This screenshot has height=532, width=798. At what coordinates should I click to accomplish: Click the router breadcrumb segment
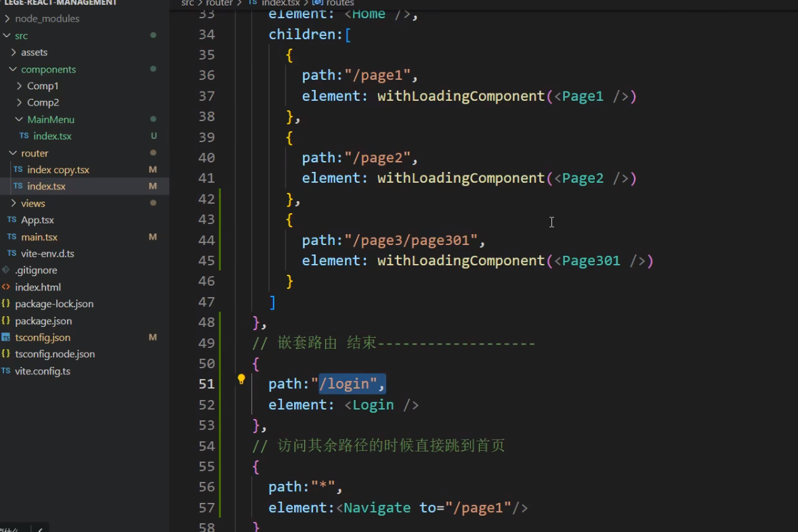[219, 3]
